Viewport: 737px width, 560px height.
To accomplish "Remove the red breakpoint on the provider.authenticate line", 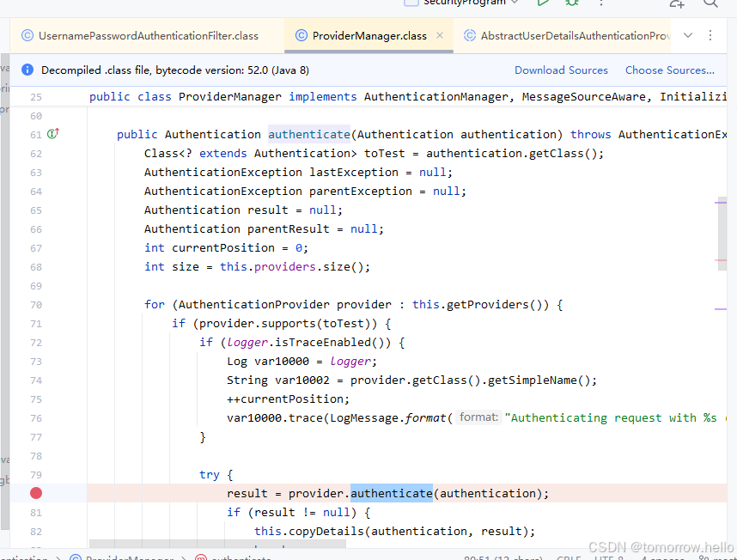I will click(36, 493).
